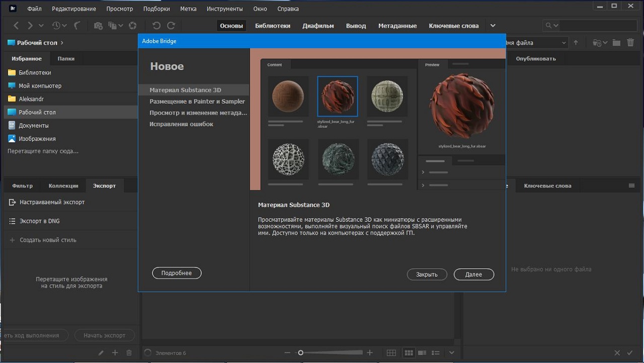Expand the workspace list chevron after Ключевые слова
Image resolution: width=644 pixels, height=363 pixels.
click(493, 26)
